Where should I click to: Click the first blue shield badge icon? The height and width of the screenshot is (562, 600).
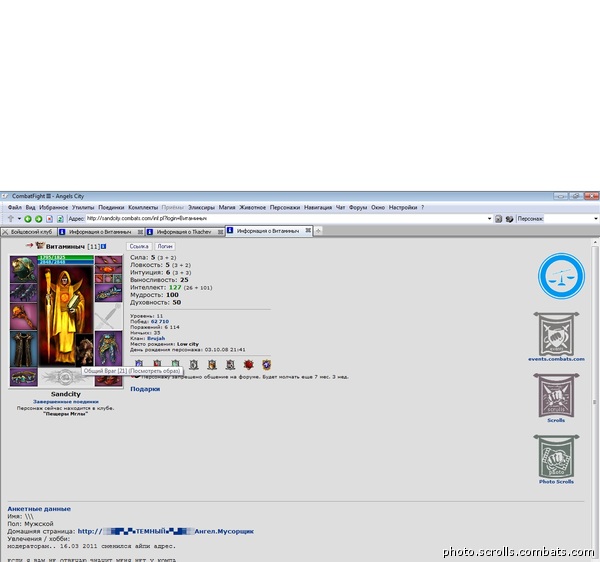tap(139, 364)
